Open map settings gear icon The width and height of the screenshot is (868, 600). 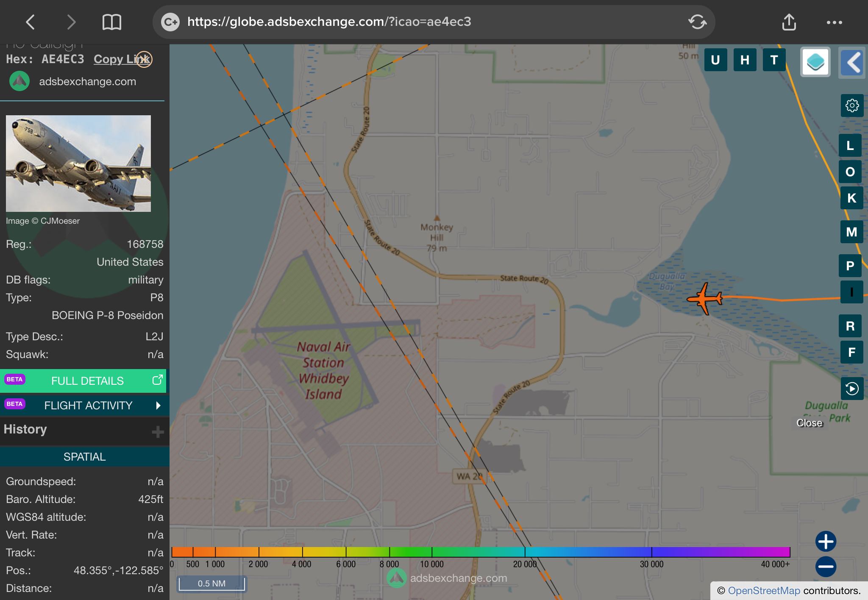pos(852,106)
